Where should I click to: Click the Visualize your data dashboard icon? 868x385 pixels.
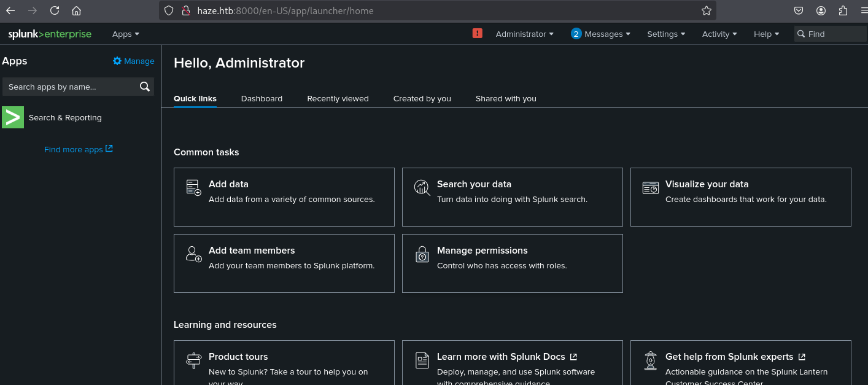[650, 187]
